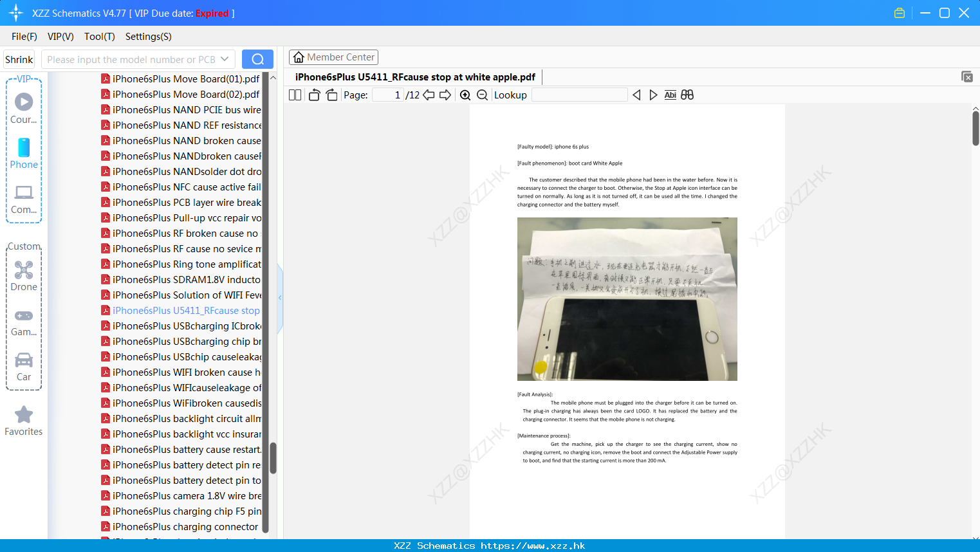The width and height of the screenshot is (980, 552).
Task: Open iPhone6sPlus NAND REF resistance file
Action: pyautogui.click(x=181, y=125)
